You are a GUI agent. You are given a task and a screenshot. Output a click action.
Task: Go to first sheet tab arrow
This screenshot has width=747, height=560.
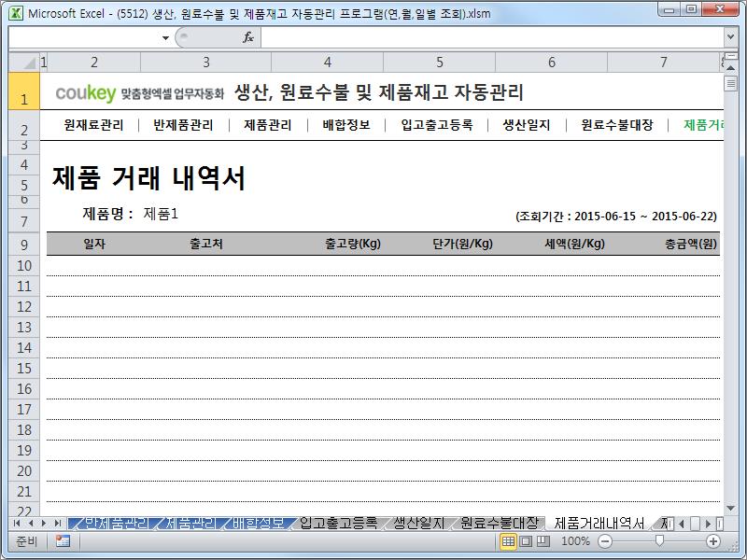pyautogui.click(x=17, y=524)
